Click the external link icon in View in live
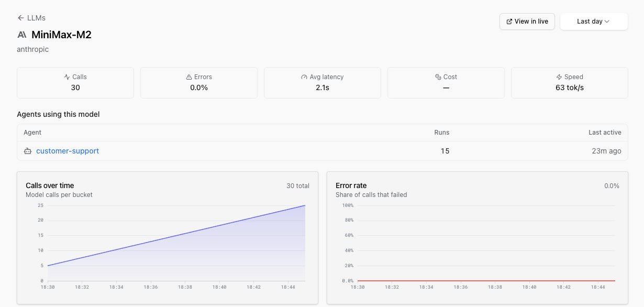 [x=509, y=21]
